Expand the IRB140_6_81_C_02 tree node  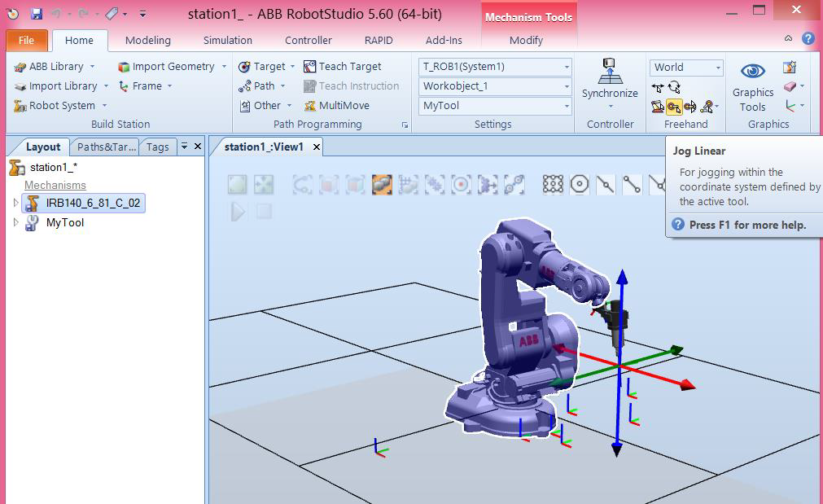click(x=15, y=203)
